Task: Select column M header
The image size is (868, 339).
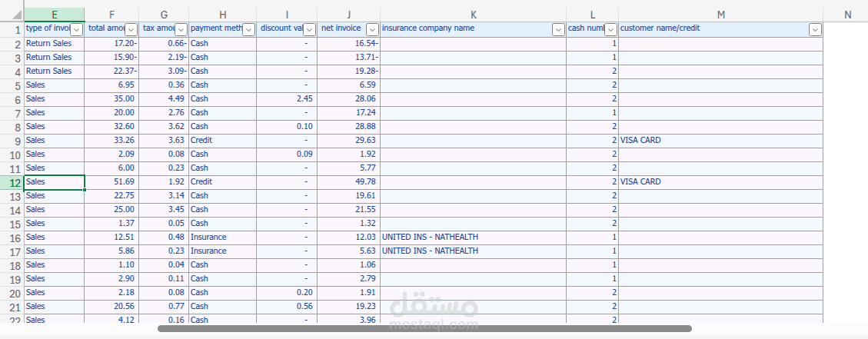Action: click(x=720, y=15)
